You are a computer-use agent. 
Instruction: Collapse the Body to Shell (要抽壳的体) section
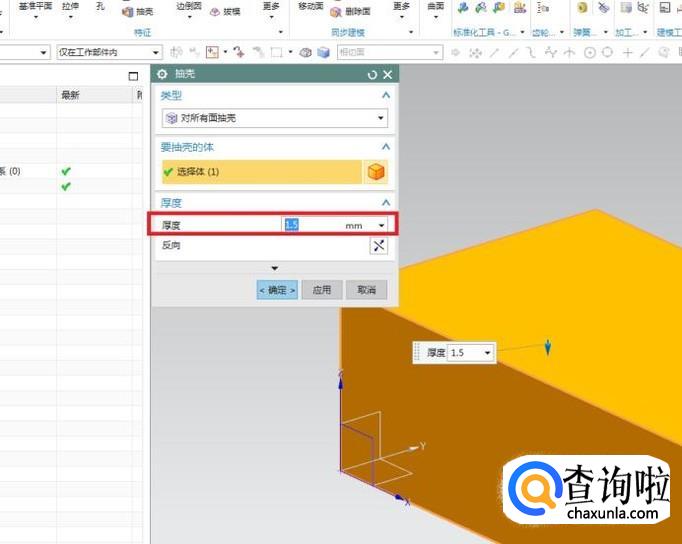[x=385, y=147]
